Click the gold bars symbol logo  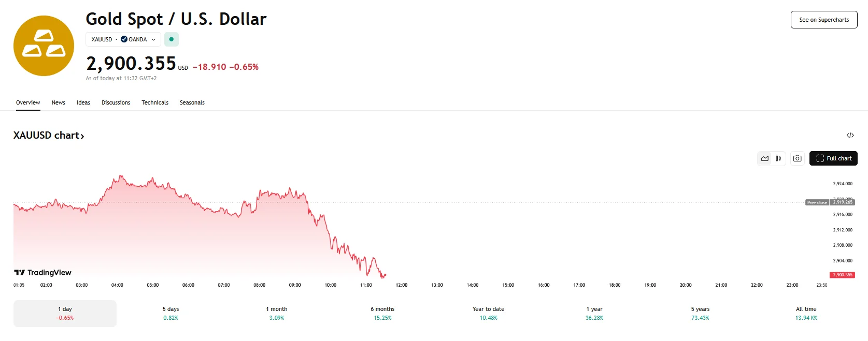(44, 46)
